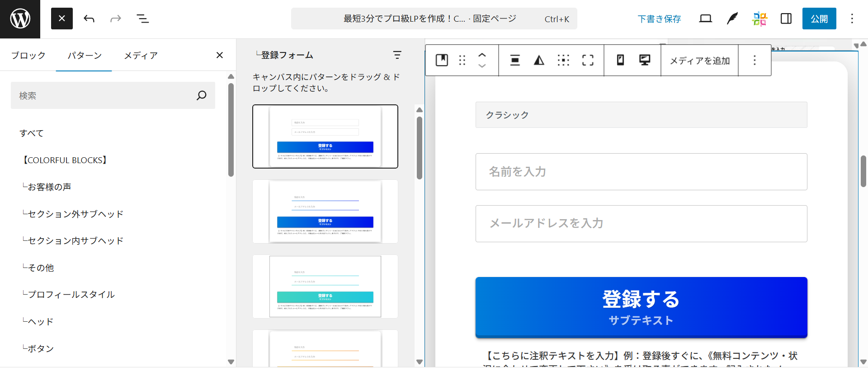The height and width of the screenshot is (371, 868).
Task: Toggle desktop display setting icon
Action: 645,60
